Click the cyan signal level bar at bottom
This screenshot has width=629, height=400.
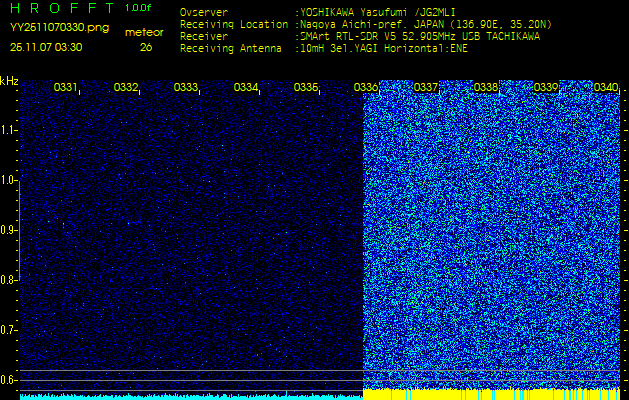[191, 397]
